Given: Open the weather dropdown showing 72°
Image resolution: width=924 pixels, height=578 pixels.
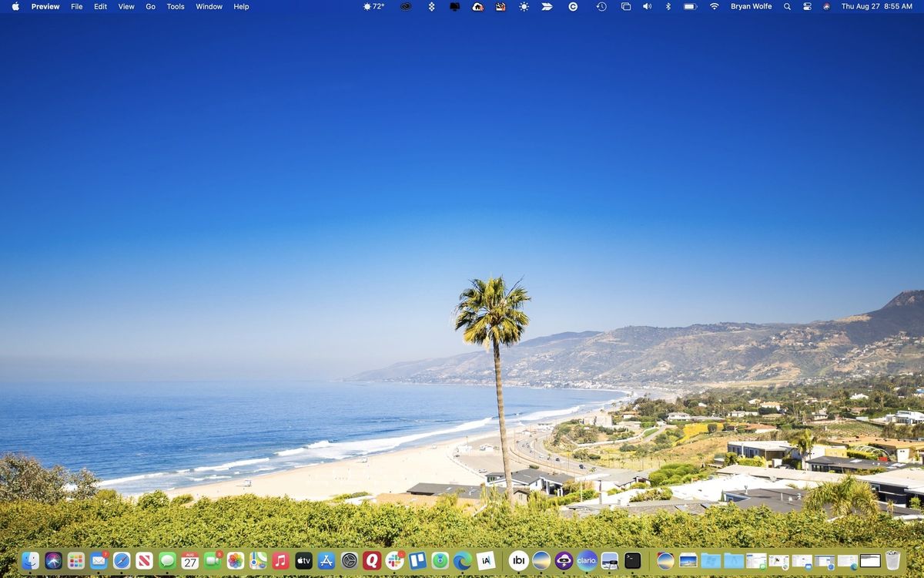Looking at the screenshot, I should coord(375,6).
